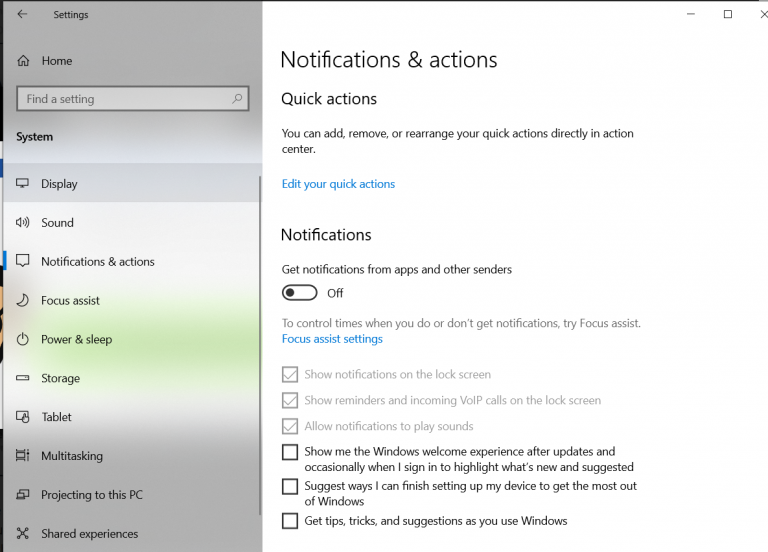Image resolution: width=768 pixels, height=552 pixels.
Task: Click the Storage drive icon
Action: point(23,378)
